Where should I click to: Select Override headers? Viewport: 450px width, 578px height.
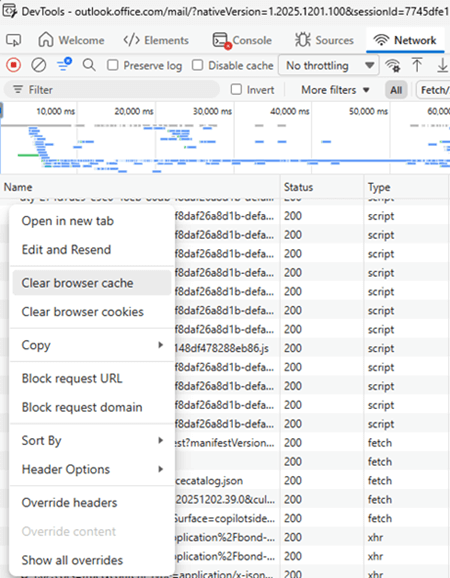(92, 502)
